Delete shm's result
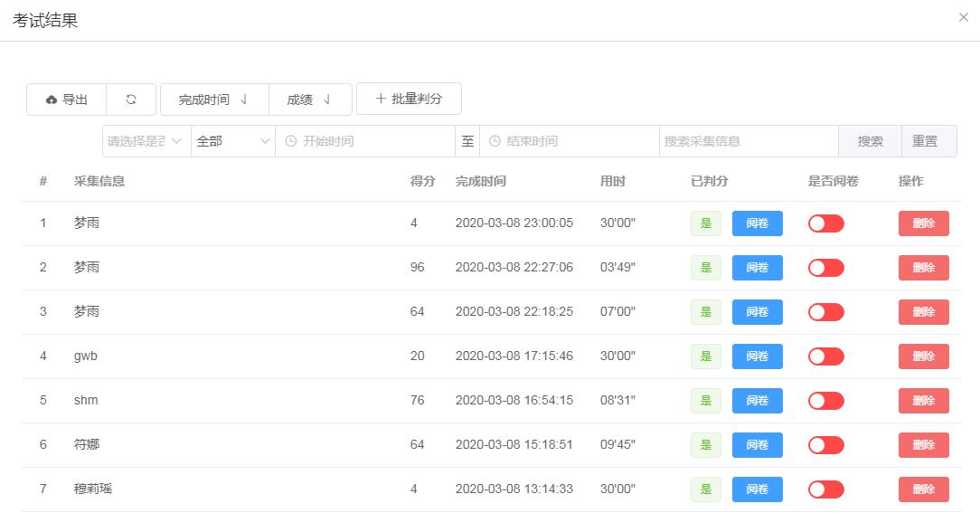 pos(924,401)
